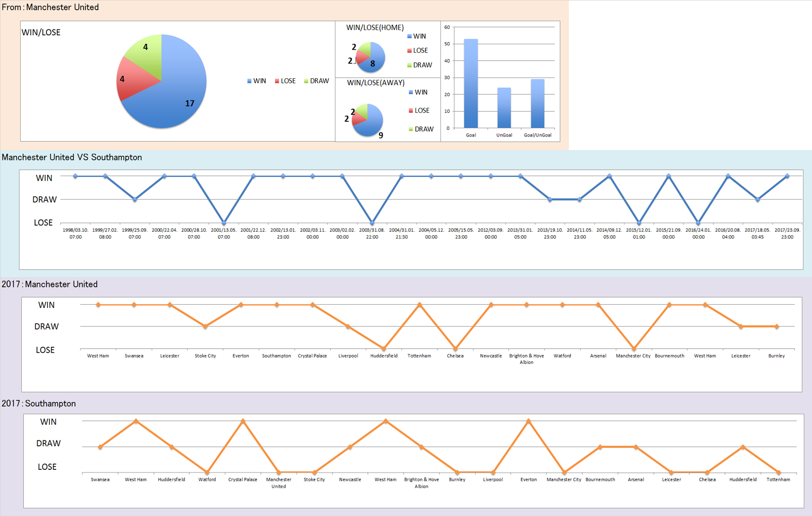
Task: Select the '2012/03.09. 00:00' date label
Action: tap(491, 234)
